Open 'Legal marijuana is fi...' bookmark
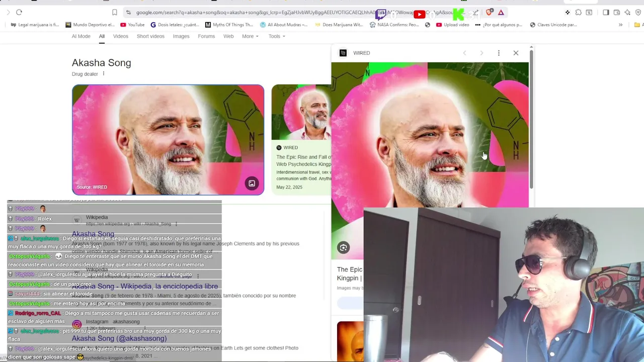Image resolution: width=644 pixels, height=362 pixels. pos(35,25)
